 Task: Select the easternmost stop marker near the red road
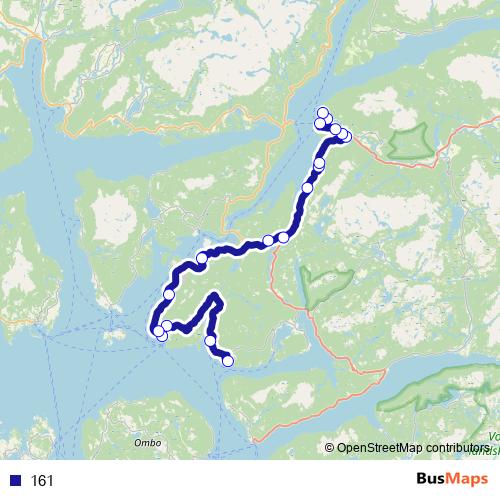[347, 136]
